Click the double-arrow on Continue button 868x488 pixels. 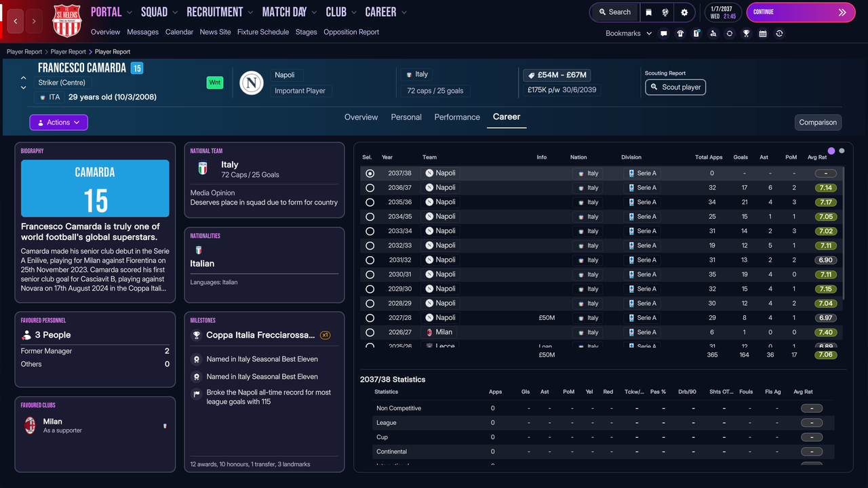842,12
